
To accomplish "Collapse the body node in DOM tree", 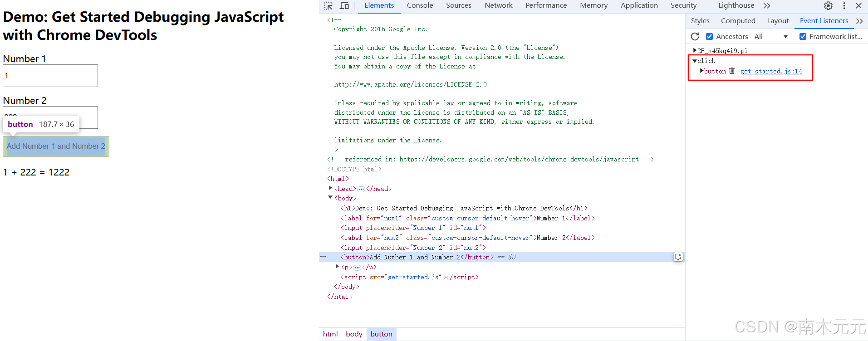I will click(x=330, y=197).
